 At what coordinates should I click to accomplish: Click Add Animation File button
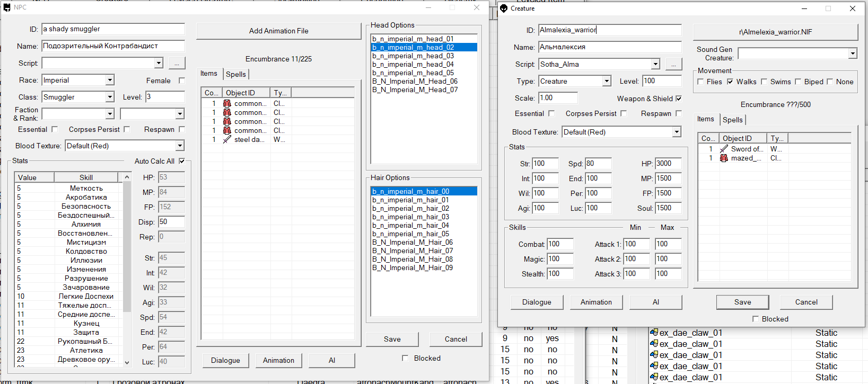(279, 31)
